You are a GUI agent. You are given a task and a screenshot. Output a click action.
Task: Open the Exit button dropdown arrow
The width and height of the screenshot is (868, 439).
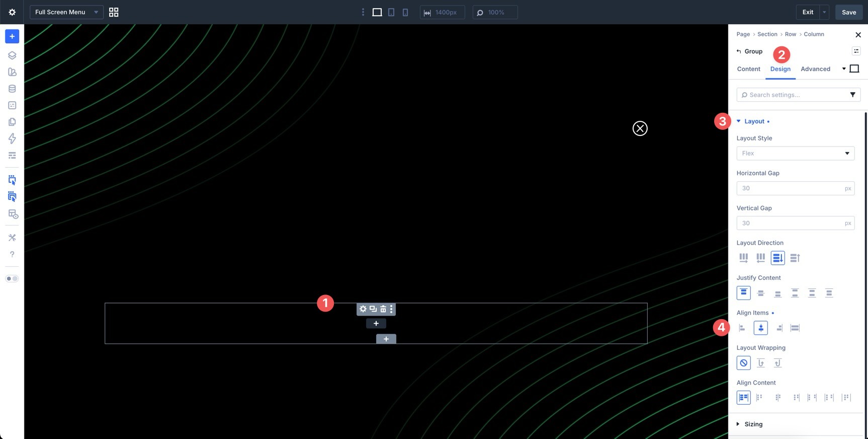824,12
